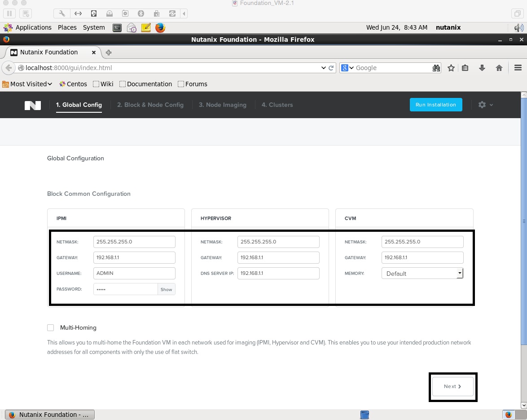Screen dimensions: 527x420
Task: Expand the CVM Memory dropdown
Action: (459, 273)
